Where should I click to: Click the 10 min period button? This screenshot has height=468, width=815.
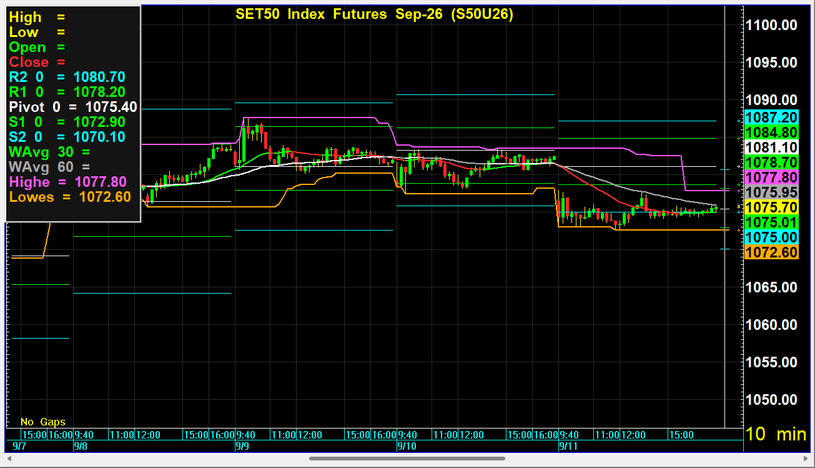pyautogui.click(x=776, y=434)
